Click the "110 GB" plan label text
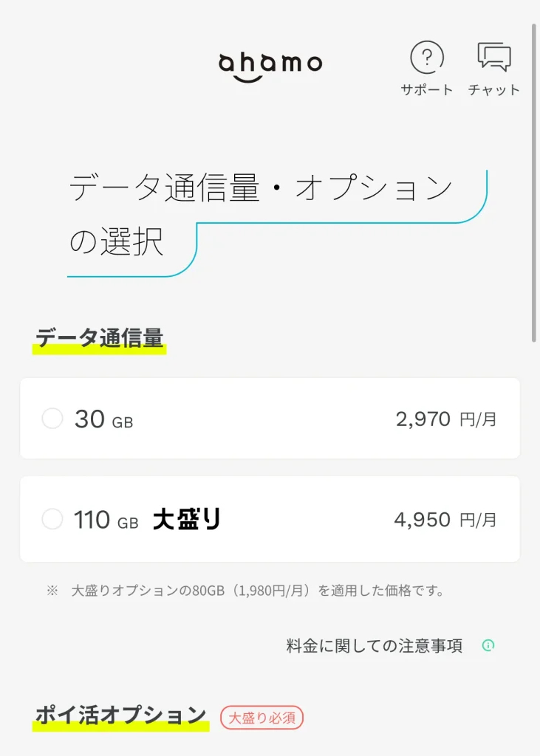Screen dimensions: 540x756 tap(106, 520)
